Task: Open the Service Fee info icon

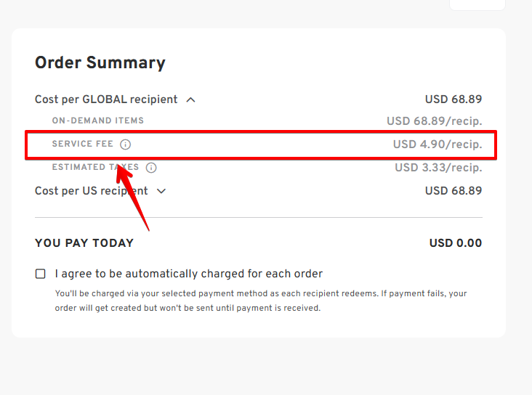Action: [125, 144]
